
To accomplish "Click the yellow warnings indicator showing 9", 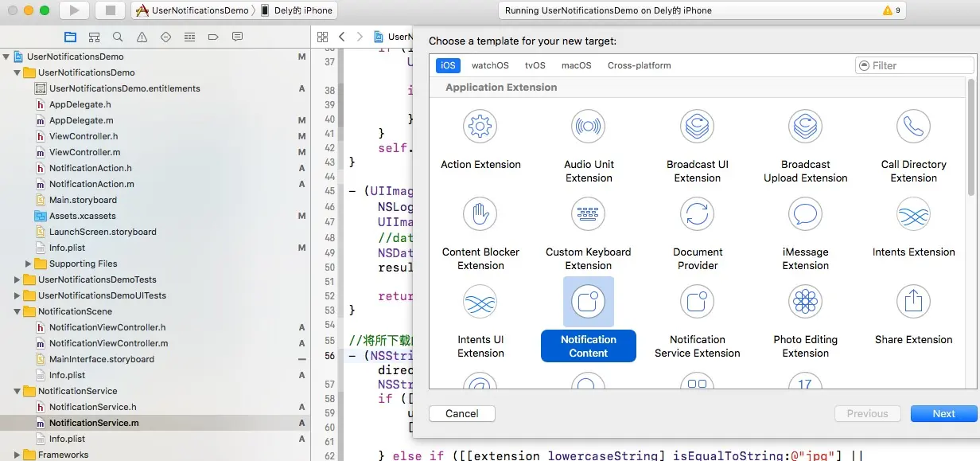I will click(x=892, y=10).
